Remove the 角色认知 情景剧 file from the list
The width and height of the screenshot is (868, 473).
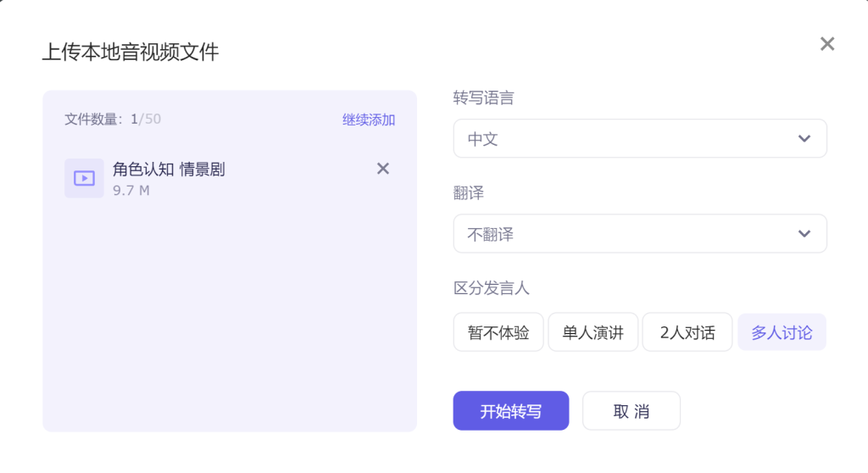(x=383, y=169)
